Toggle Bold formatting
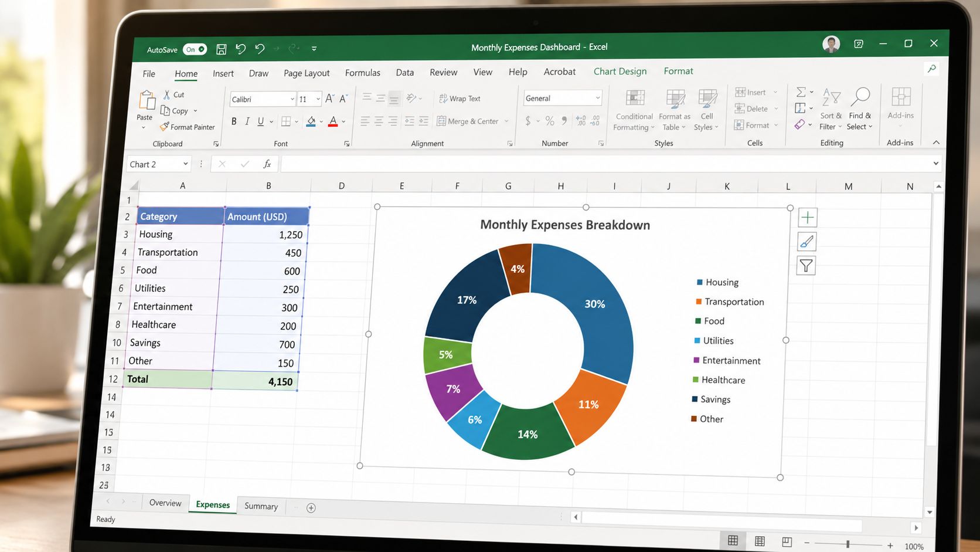 pyautogui.click(x=234, y=121)
